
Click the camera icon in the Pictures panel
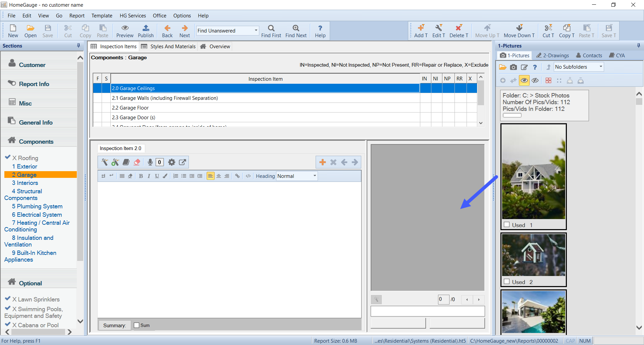pos(513,67)
